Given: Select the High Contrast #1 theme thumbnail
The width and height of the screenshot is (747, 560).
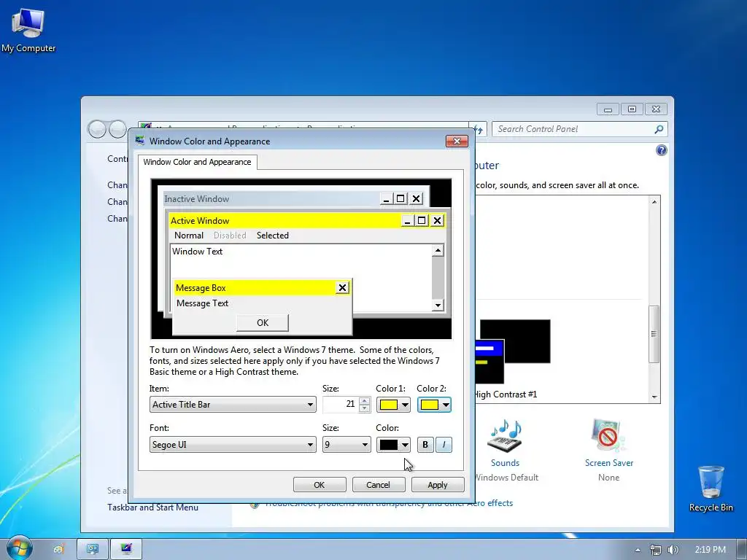Looking at the screenshot, I should (513, 352).
